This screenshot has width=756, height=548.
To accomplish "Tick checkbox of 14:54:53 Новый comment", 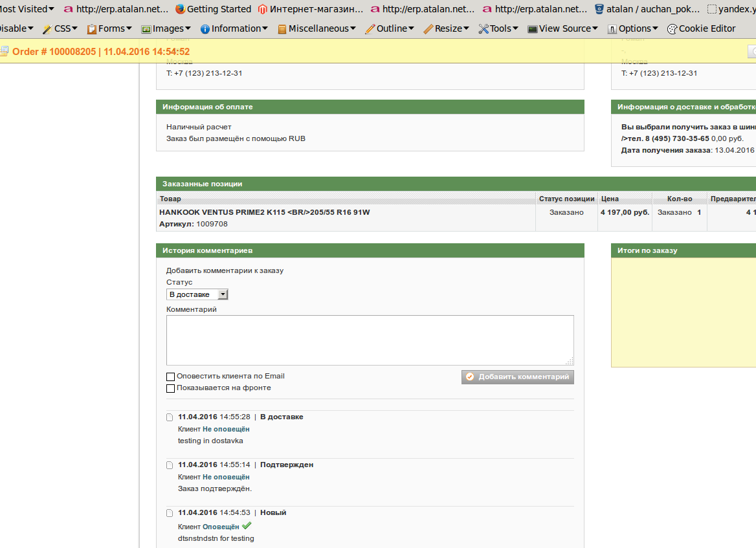I will tap(170, 513).
